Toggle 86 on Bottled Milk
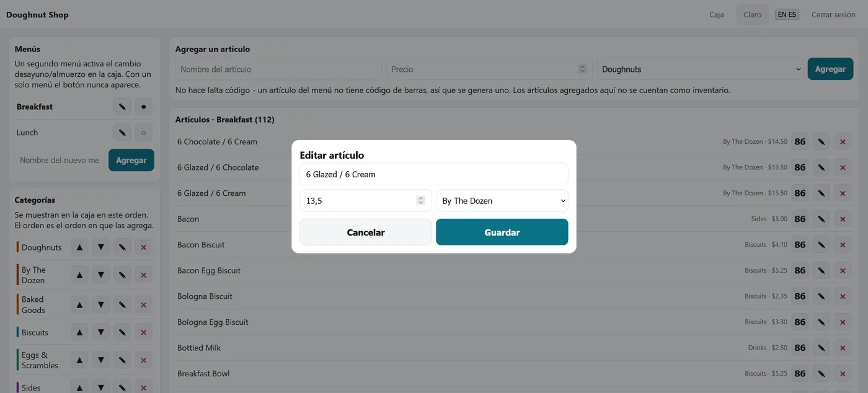 pyautogui.click(x=800, y=348)
